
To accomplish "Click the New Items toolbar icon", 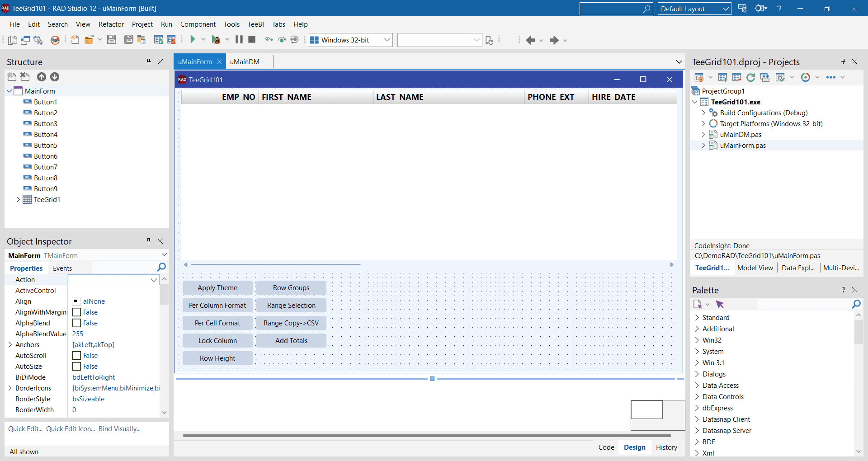I will click(75, 40).
